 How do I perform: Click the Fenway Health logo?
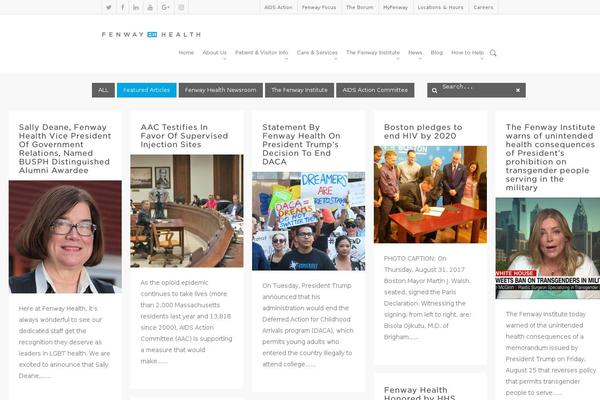151,34
